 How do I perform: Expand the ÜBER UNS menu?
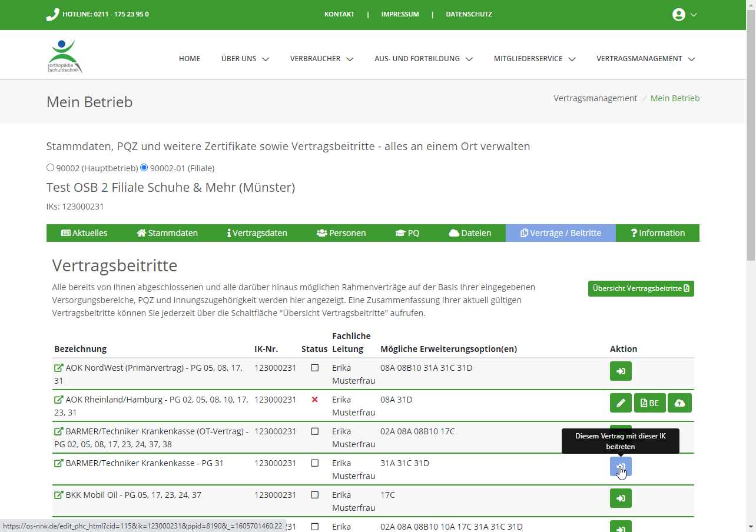point(245,59)
